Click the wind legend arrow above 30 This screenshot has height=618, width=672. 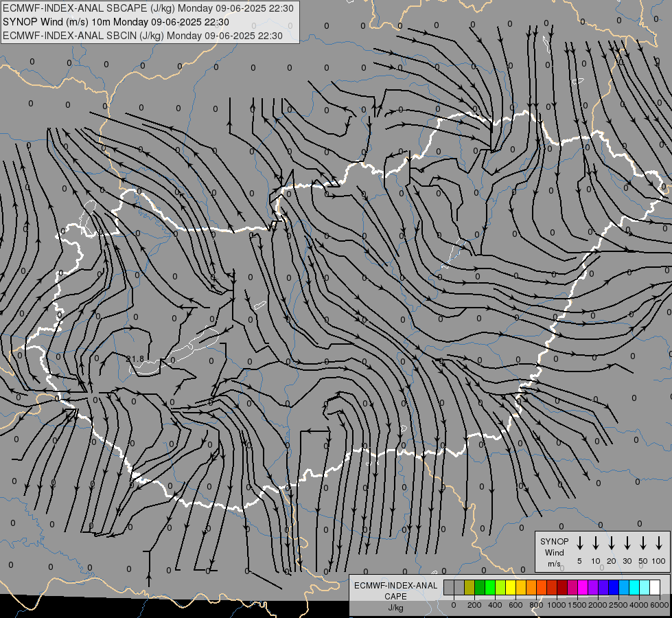pyautogui.click(x=627, y=543)
